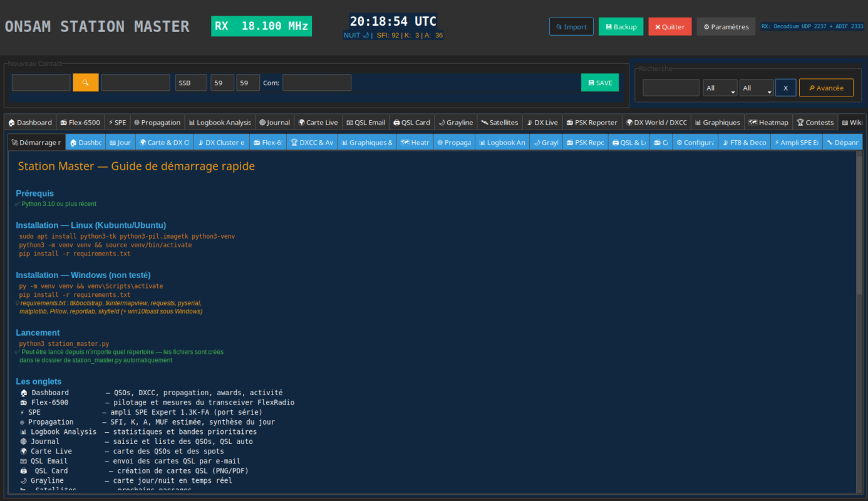This screenshot has width=868, height=501.
Task: Switch to the Flex-6500 main tab
Action: click(80, 123)
